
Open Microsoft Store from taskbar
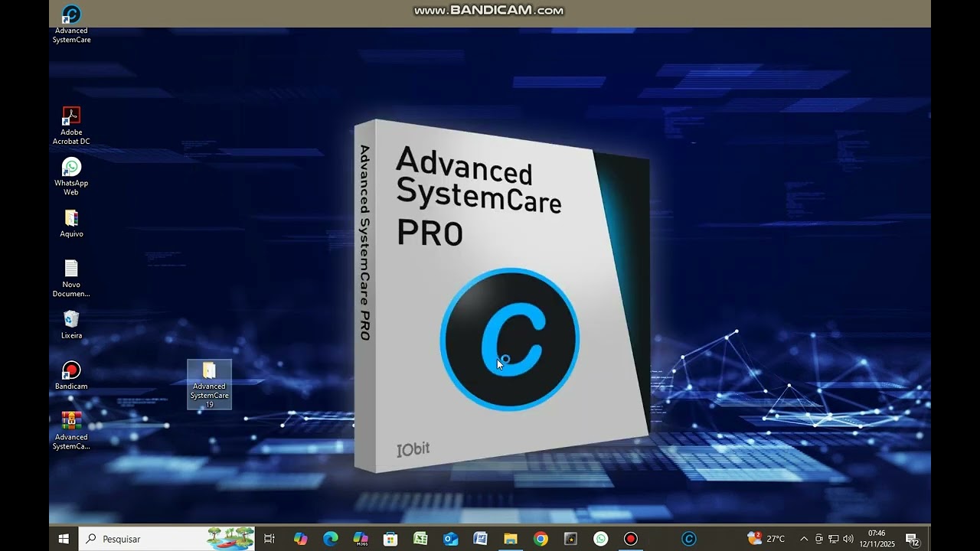click(x=390, y=539)
